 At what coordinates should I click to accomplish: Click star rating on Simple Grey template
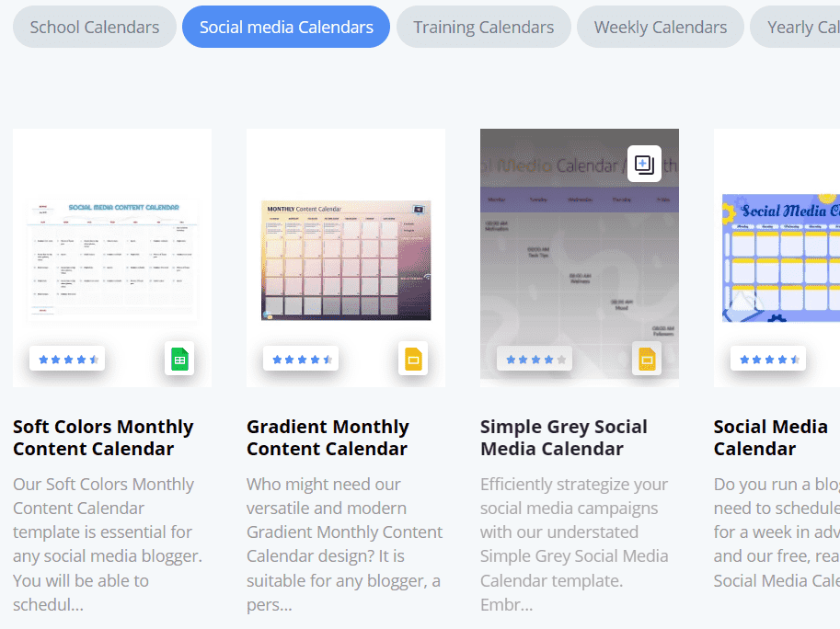(535, 359)
